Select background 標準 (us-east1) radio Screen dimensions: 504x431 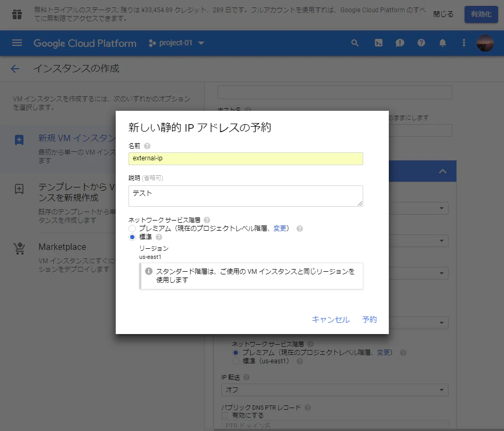(x=236, y=361)
